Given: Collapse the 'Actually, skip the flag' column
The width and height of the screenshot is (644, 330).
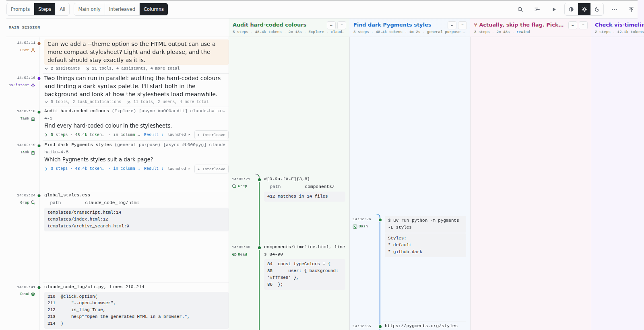Looking at the screenshot, I should [x=583, y=25].
